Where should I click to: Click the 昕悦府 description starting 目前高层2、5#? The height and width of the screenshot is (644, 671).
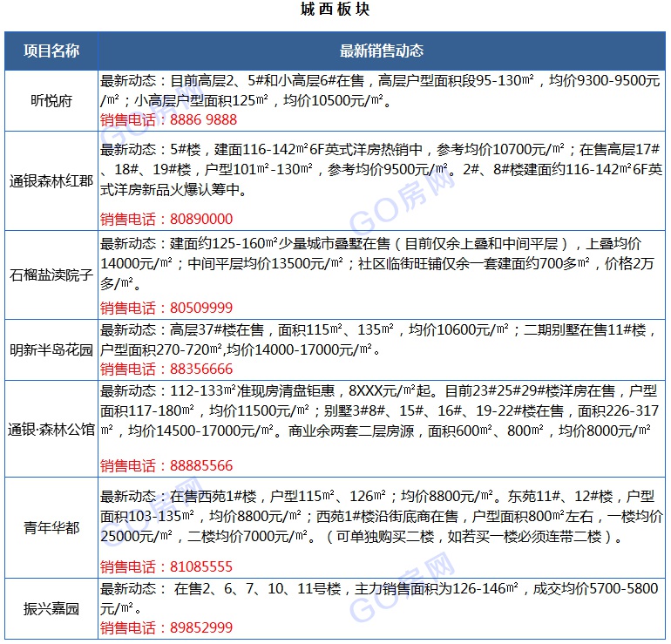[381, 91]
